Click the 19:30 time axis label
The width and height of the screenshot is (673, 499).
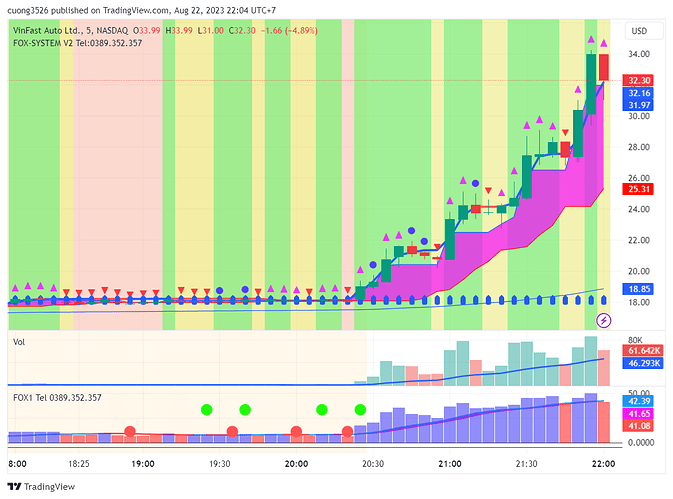220,464
